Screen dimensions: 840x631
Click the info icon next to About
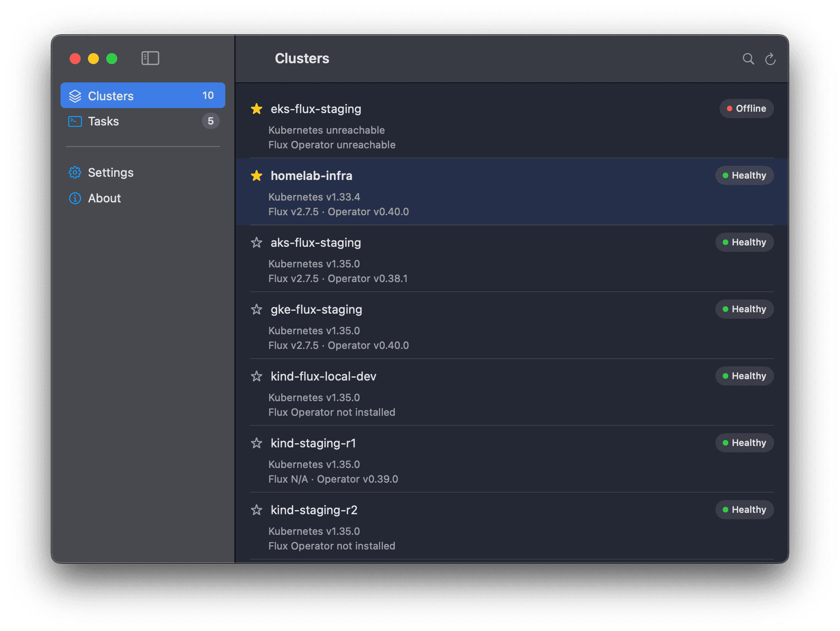[x=75, y=198]
